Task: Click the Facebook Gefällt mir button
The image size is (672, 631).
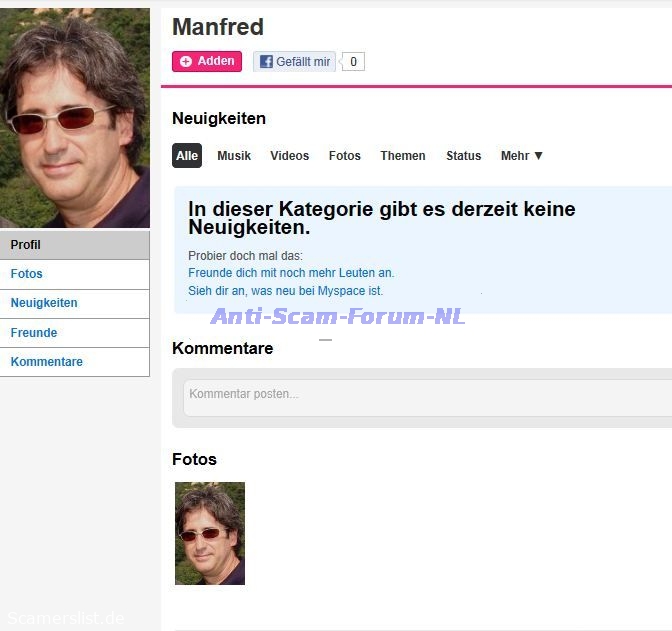Action: tap(294, 62)
